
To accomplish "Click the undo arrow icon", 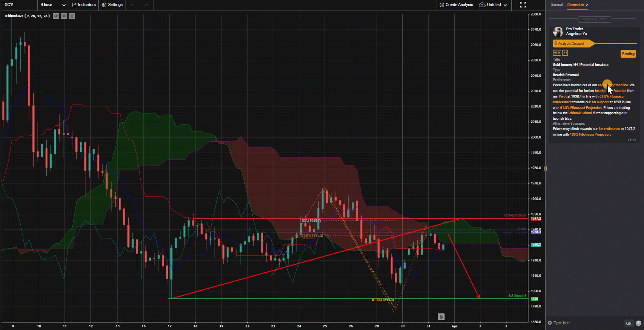I will pos(132,5).
